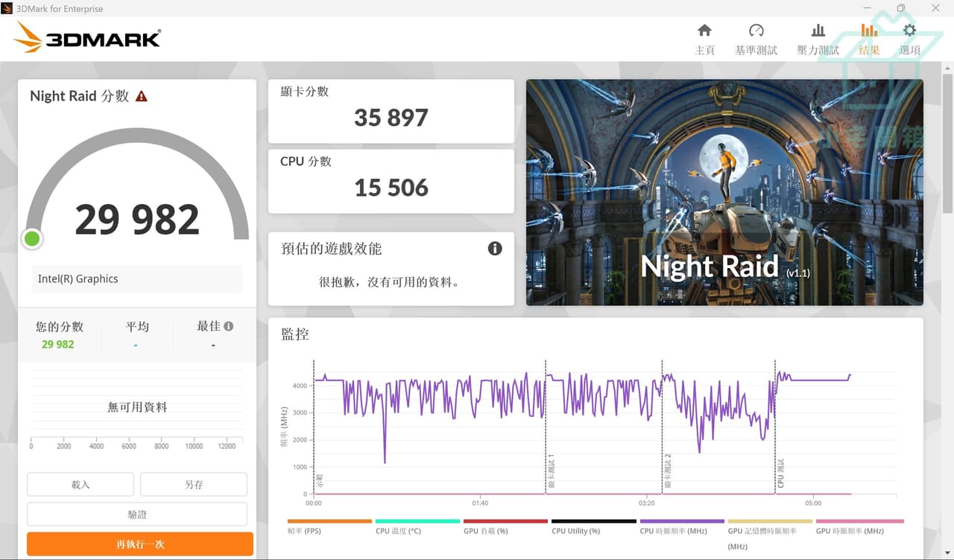The width and height of the screenshot is (954, 560).
Task: Click the 3DMARK logo
Action: point(87,37)
